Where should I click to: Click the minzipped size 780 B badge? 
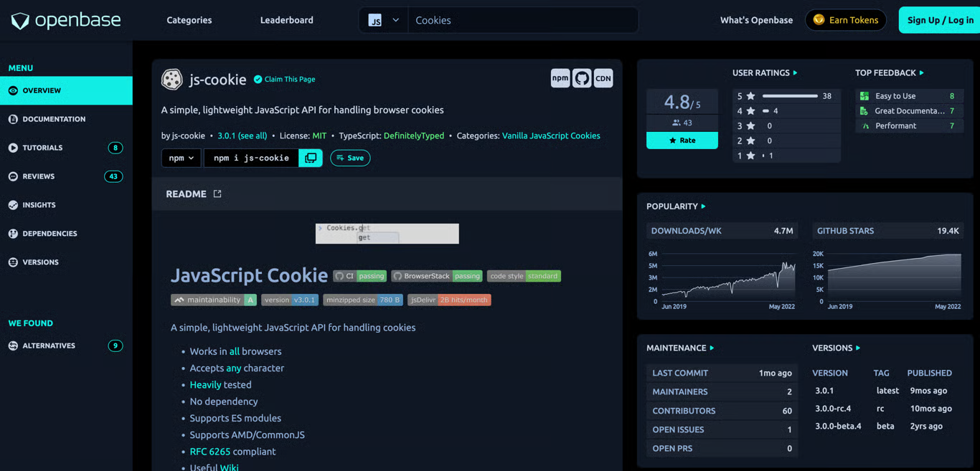click(x=363, y=300)
